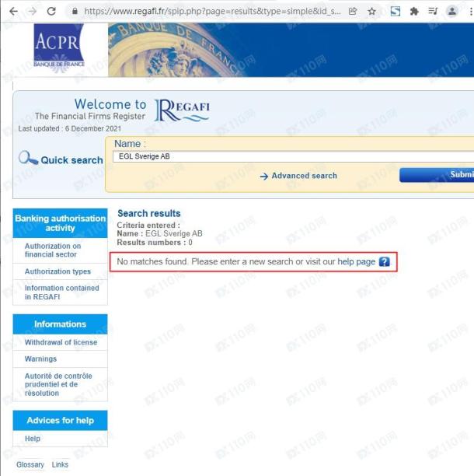The image size is (474, 476).
Task: Reload the REGAFI results page
Action: (x=51, y=12)
